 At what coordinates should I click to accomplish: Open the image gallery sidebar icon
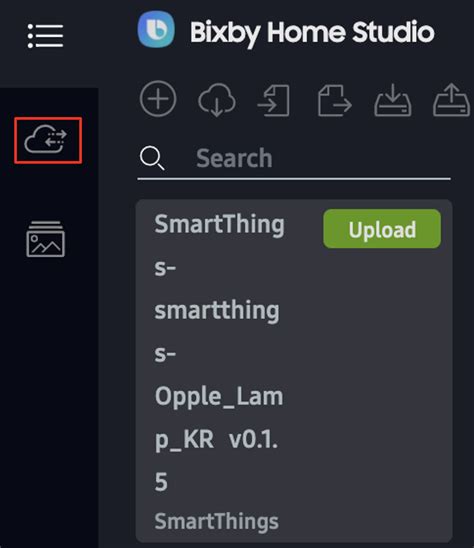[x=45, y=239]
